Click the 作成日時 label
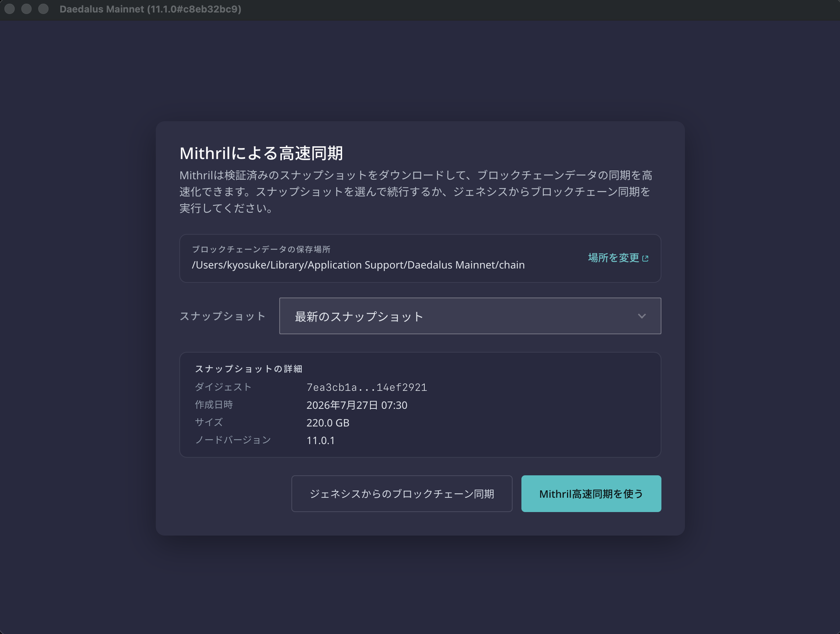The image size is (840, 634). tap(214, 405)
